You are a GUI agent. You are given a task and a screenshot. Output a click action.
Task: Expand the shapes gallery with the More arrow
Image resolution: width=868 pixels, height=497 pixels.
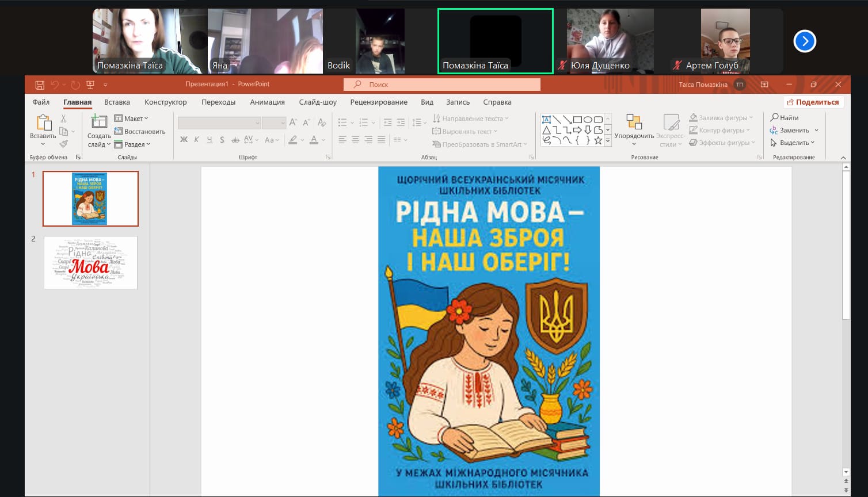pos(607,140)
